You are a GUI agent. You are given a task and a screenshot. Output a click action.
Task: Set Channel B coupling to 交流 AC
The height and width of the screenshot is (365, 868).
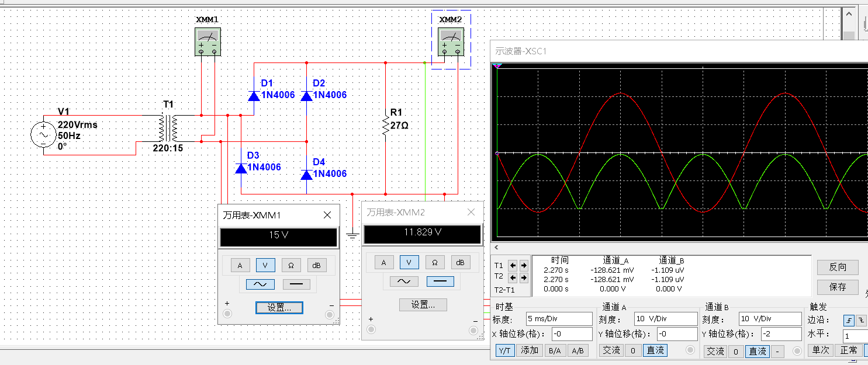[x=716, y=351]
